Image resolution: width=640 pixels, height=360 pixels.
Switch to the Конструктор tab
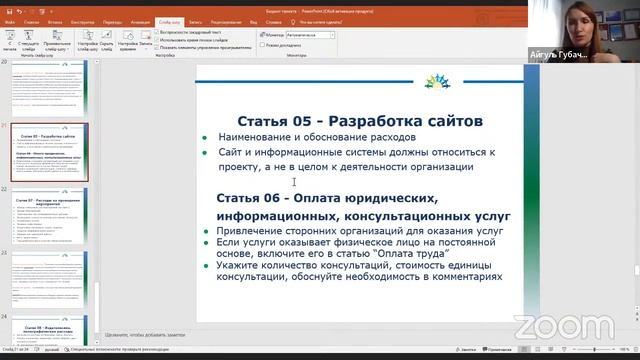click(82, 22)
